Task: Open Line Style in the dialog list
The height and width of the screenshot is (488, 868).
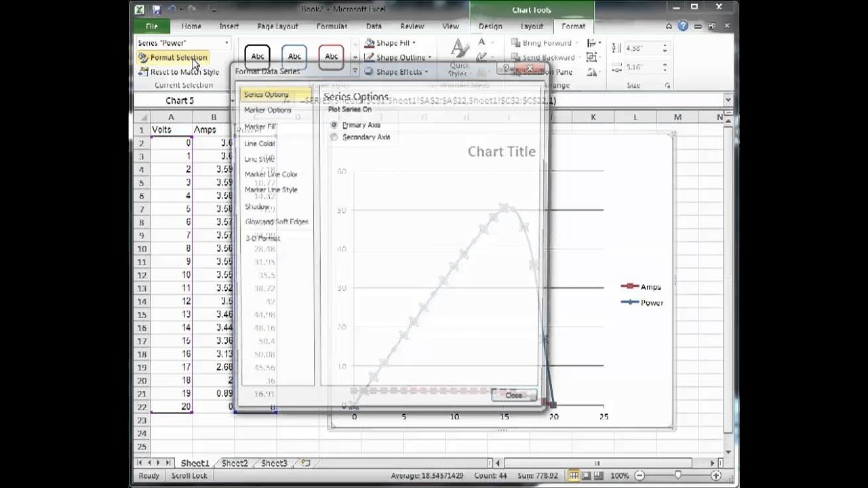Action: 260,159
